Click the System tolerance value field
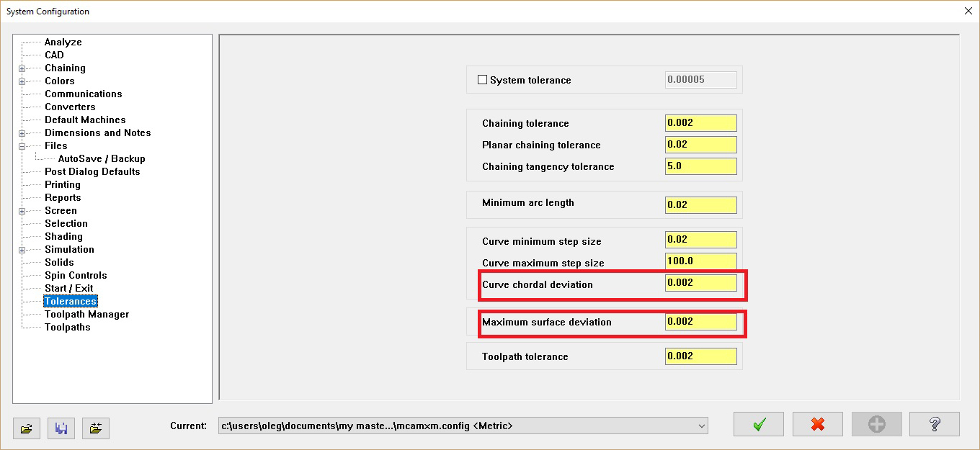 click(x=701, y=80)
